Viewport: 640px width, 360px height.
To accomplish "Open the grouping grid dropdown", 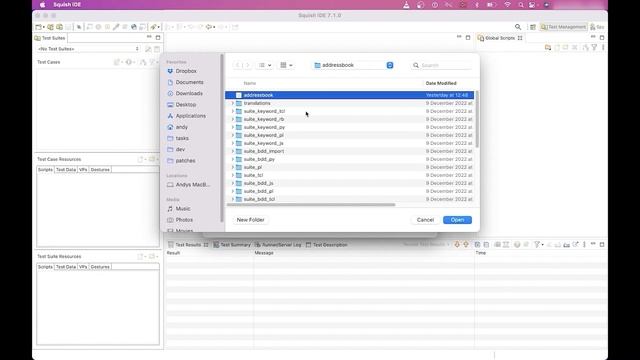I will point(286,65).
